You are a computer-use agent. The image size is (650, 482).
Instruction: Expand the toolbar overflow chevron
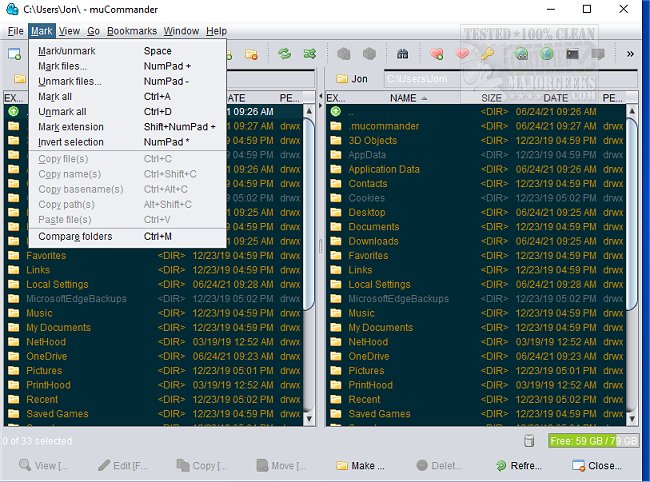coord(630,54)
